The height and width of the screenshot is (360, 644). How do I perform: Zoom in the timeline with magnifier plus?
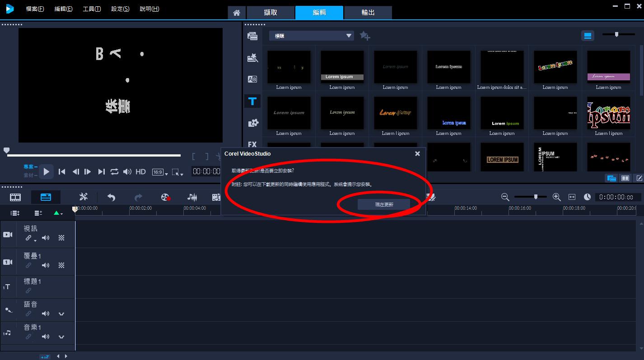tap(556, 197)
